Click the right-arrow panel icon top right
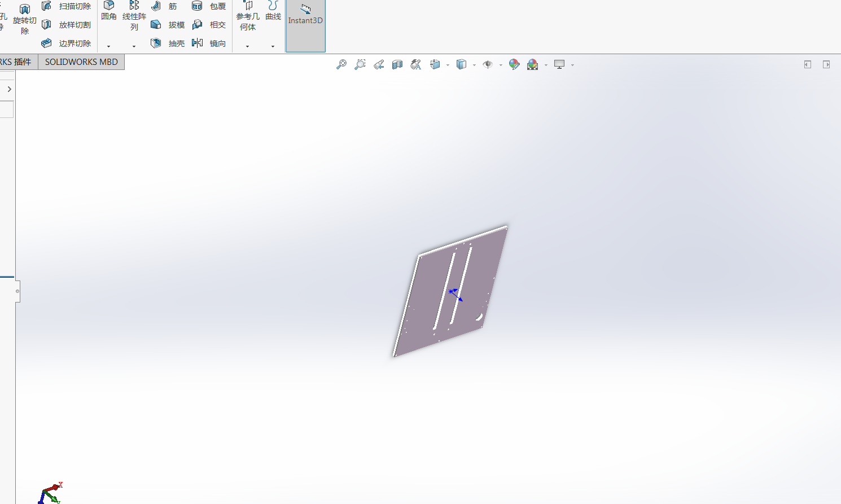Image resolution: width=841 pixels, height=504 pixels. point(826,64)
